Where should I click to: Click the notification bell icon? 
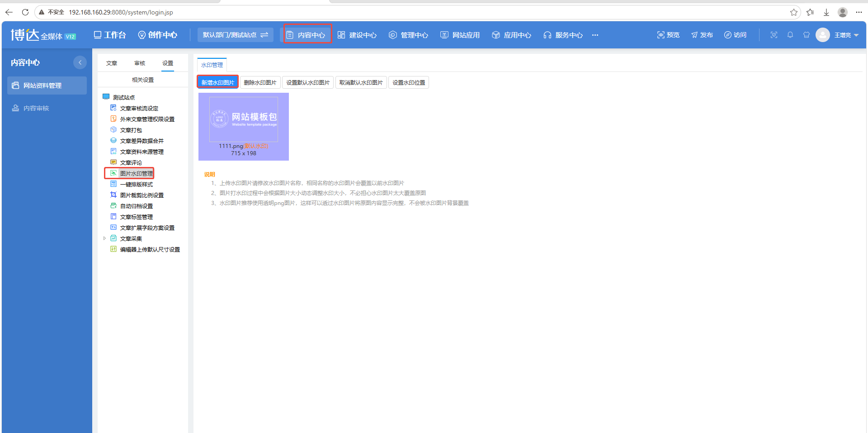point(790,35)
